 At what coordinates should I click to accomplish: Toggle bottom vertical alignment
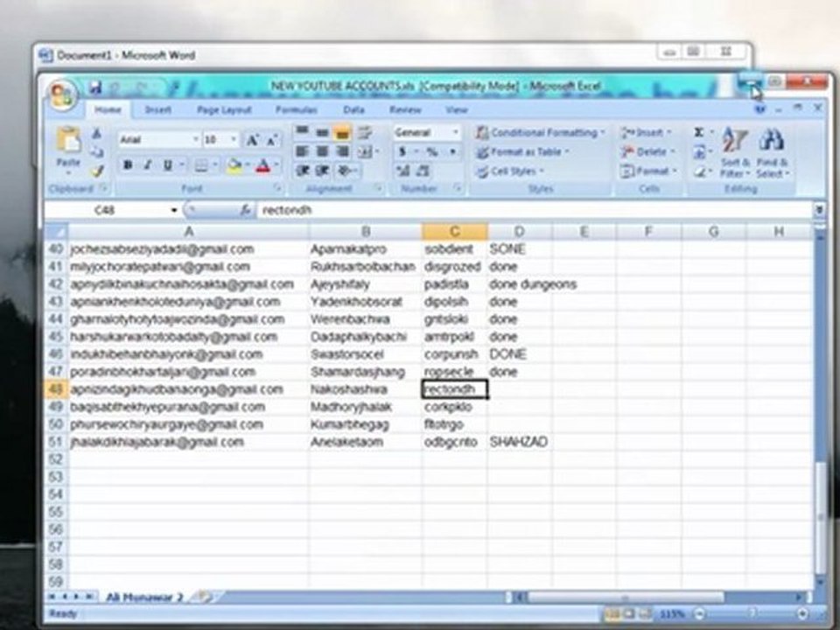pos(342,132)
